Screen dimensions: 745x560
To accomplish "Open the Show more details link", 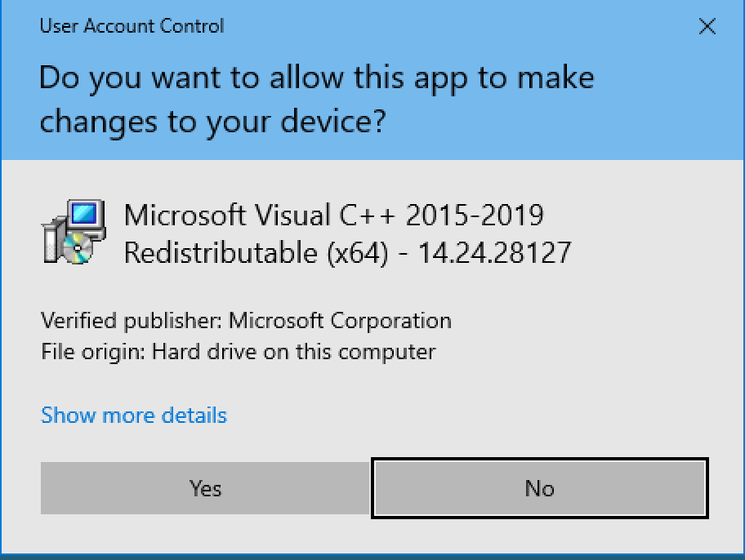I will click(x=134, y=416).
